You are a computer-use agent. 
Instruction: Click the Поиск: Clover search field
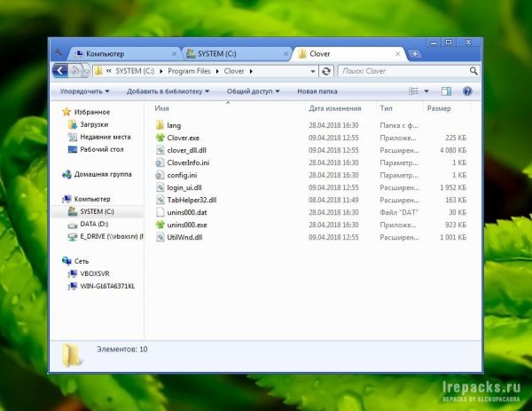[404, 71]
